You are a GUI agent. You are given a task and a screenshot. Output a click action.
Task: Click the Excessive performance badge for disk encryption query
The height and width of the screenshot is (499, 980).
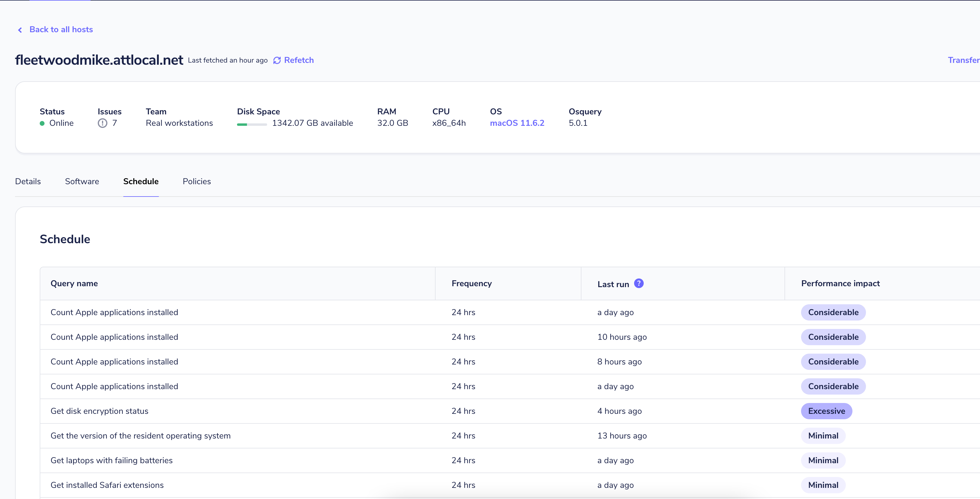[x=827, y=411]
